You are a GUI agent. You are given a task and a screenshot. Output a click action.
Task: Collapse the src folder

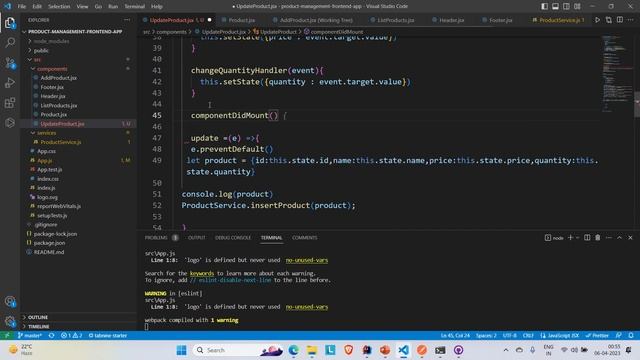[x=78, y=60]
